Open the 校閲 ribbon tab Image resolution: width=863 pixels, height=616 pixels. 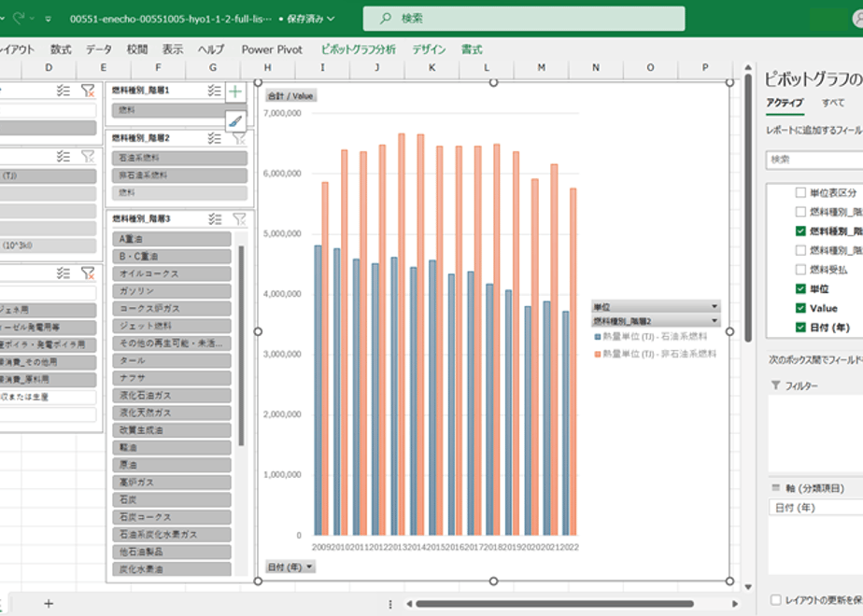[x=137, y=49]
